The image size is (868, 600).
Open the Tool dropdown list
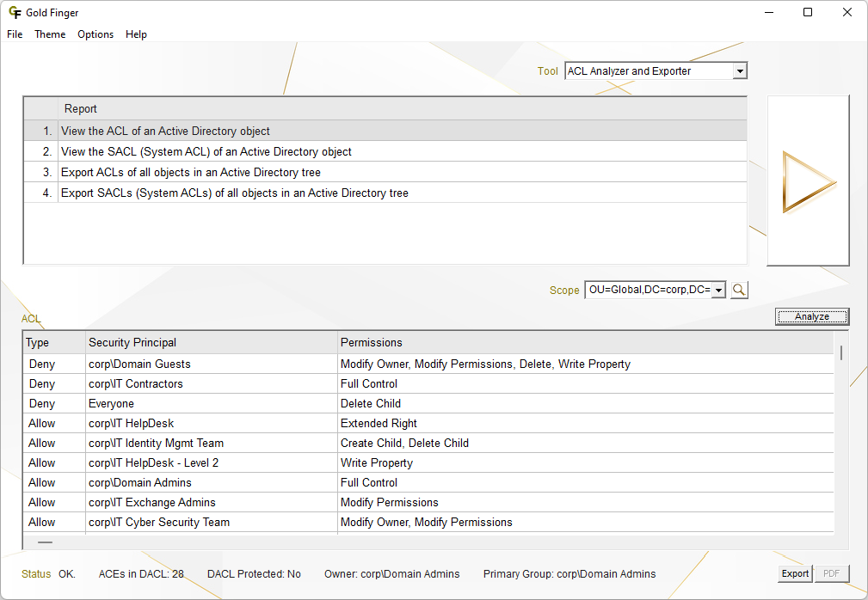pos(740,71)
